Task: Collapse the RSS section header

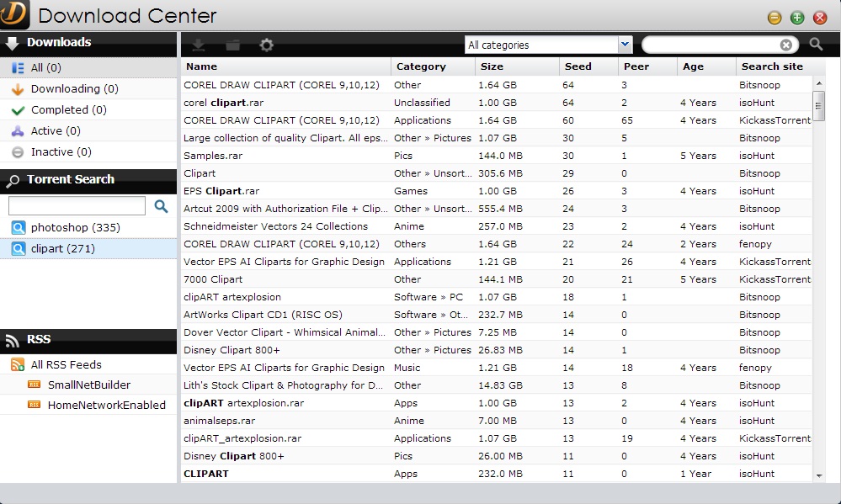Action: click(x=88, y=340)
